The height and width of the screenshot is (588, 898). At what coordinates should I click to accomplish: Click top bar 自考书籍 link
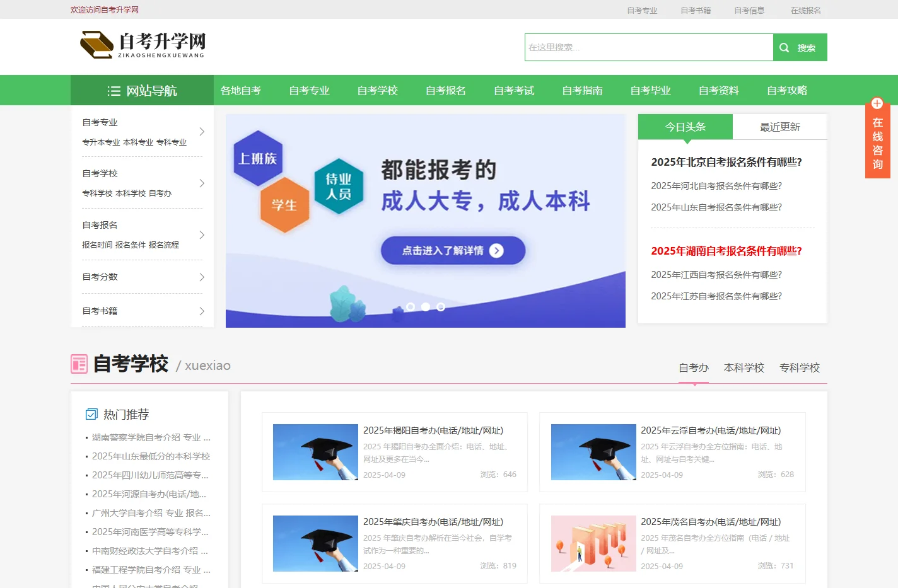[696, 10]
